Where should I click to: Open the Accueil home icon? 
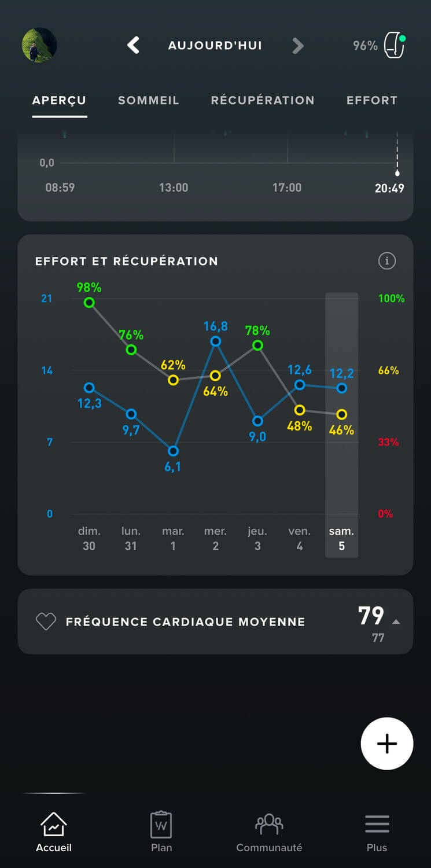[x=53, y=824]
